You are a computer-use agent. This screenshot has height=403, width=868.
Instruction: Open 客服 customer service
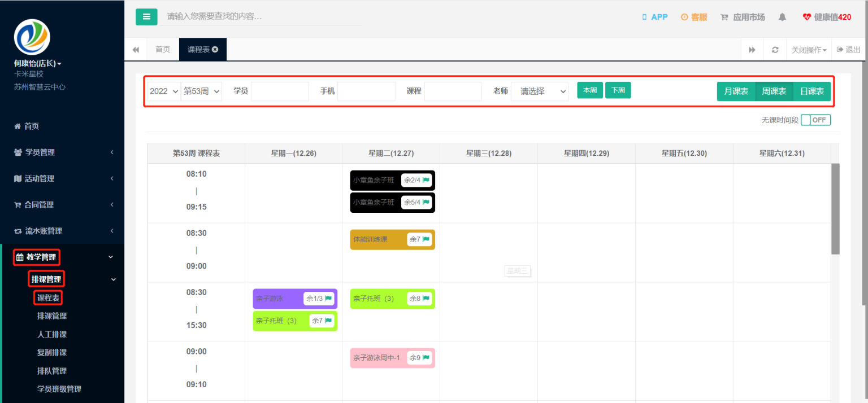(x=694, y=17)
